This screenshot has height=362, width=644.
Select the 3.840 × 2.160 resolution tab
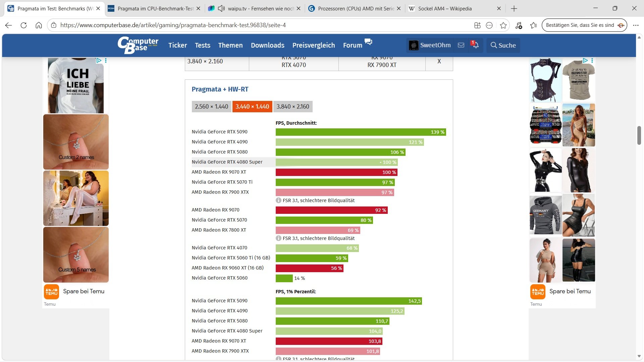coord(293,107)
